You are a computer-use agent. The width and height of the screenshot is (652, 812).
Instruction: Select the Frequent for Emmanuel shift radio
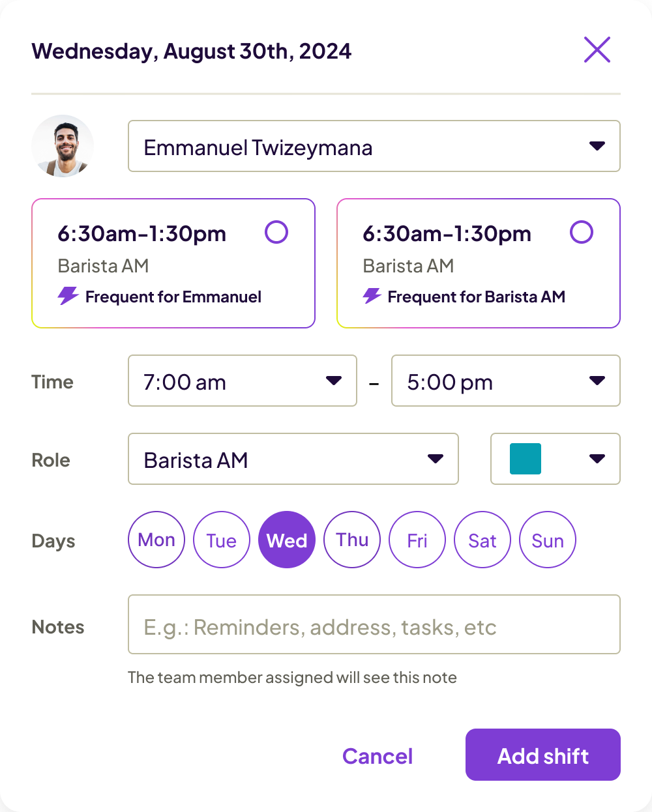click(x=276, y=232)
